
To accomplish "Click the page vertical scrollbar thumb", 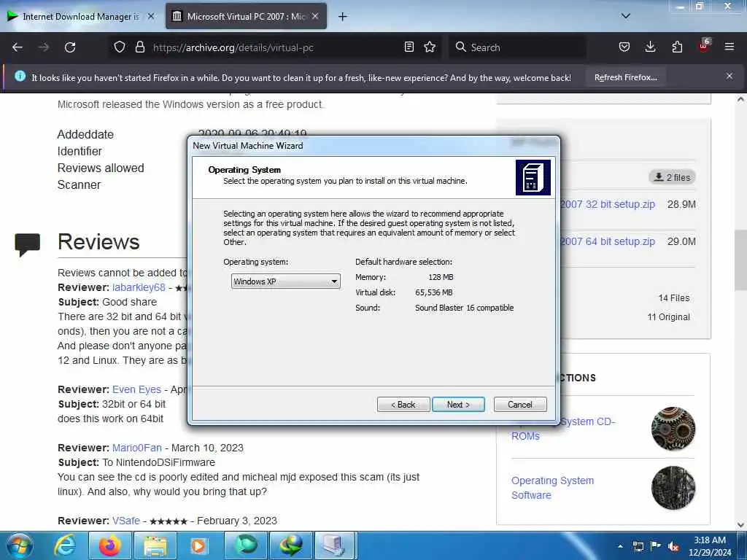I will [740, 260].
